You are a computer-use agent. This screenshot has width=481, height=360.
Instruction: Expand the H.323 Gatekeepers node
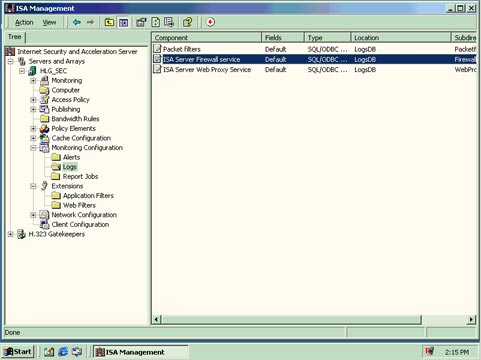click(x=11, y=234)
